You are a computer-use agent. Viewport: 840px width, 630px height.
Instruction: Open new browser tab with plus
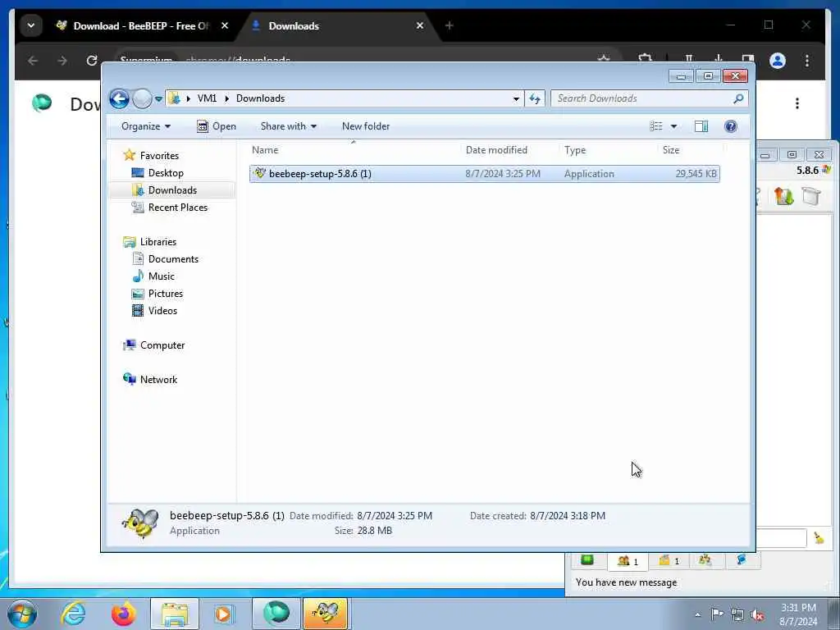(x=449, y=25)
